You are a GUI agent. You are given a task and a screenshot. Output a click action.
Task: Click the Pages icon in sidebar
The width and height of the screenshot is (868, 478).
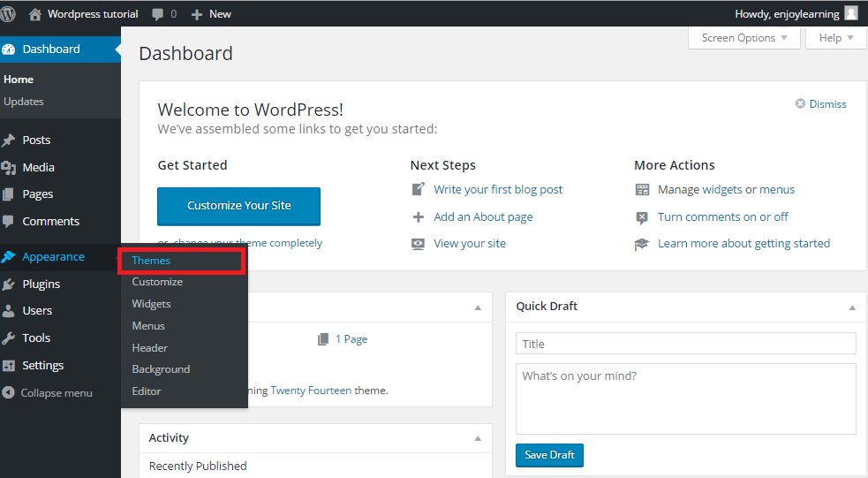(x=8, y=194)
